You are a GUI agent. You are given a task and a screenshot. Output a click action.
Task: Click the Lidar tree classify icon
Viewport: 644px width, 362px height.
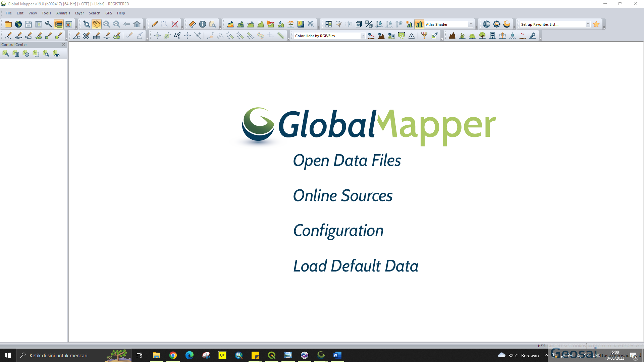[x=482, y=36]
